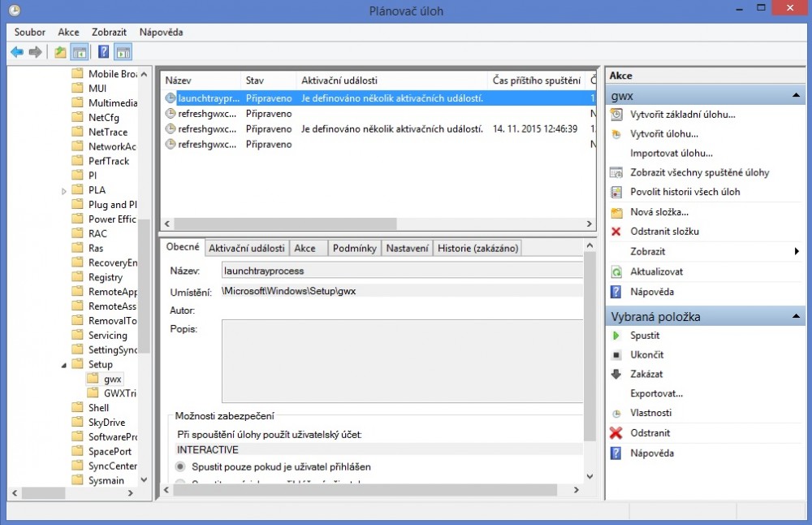Click 'Importovat úlohu...' action link
The image size is (812, 525).
[672, 154]
